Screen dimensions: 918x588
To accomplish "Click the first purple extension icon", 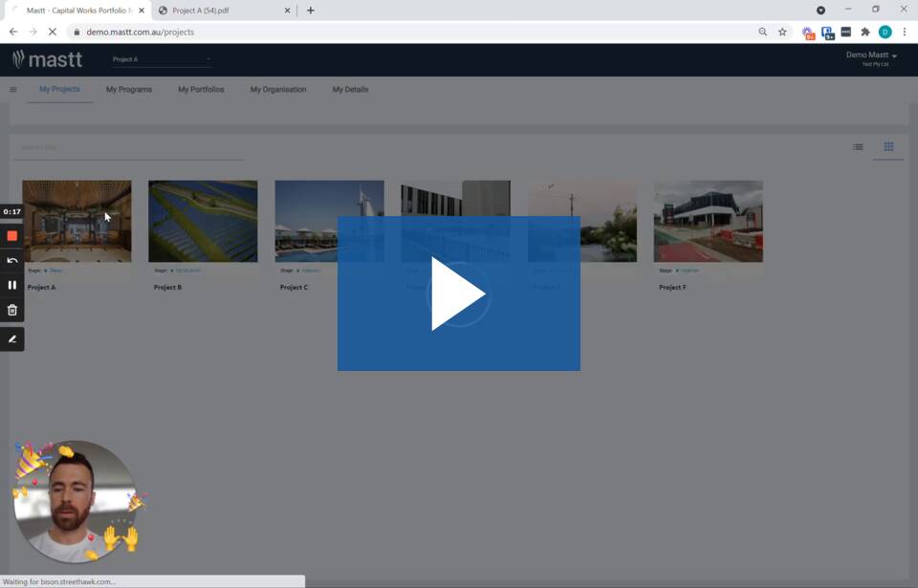I will tap(808, 33).
